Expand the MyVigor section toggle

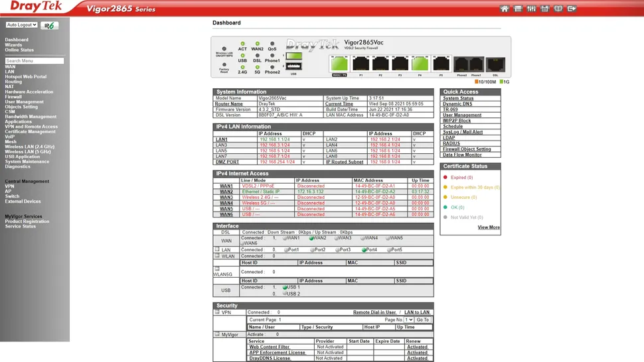217,334
